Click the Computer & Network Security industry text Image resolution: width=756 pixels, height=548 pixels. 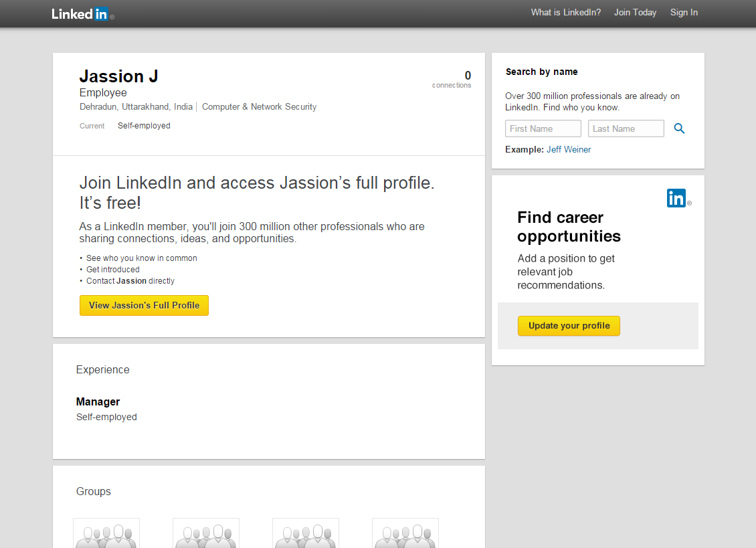pyautogui.click(x=260, y=106)
